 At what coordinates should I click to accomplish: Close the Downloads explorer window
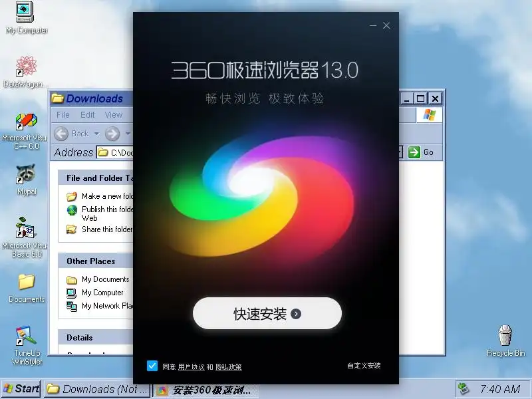tap(435, 98)
